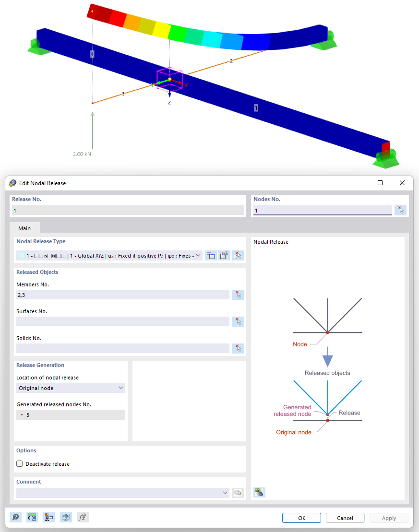
Task: Open the help icon in the dialog footer
Action: point(16,518)
